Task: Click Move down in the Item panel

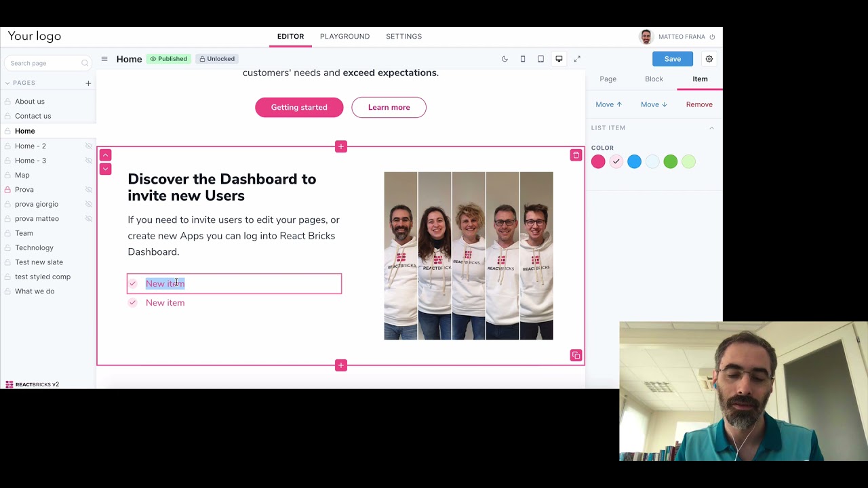Action: tap(654, 104)
